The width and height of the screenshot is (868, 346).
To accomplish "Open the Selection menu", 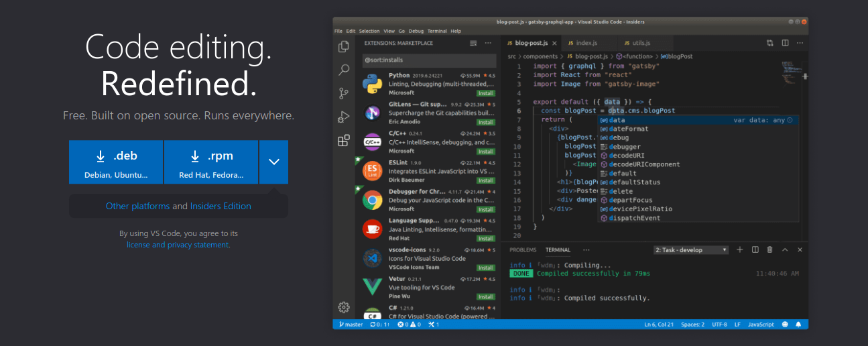I will [x=369, y=31].
